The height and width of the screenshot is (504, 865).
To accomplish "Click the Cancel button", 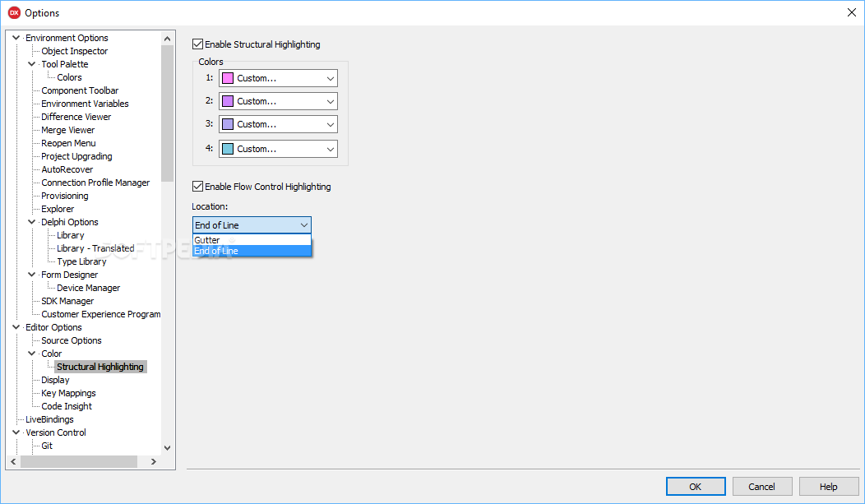I will tap(762, 487).
